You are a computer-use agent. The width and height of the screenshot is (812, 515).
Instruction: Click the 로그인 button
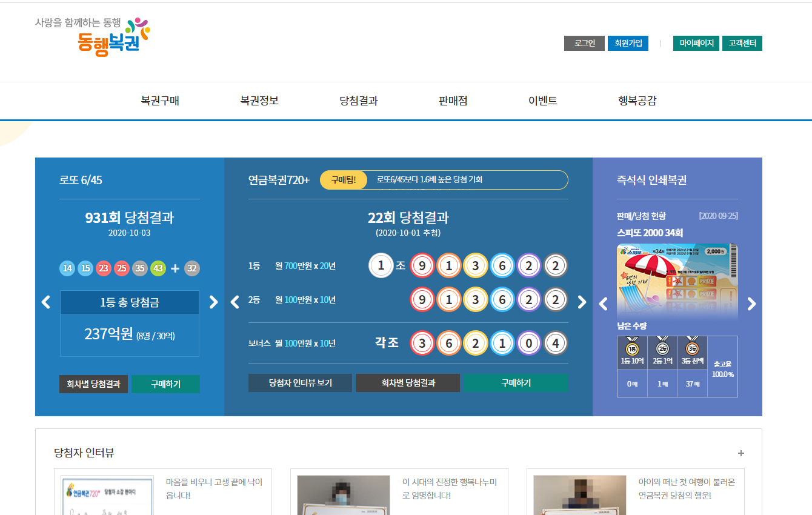coord(584,44)
